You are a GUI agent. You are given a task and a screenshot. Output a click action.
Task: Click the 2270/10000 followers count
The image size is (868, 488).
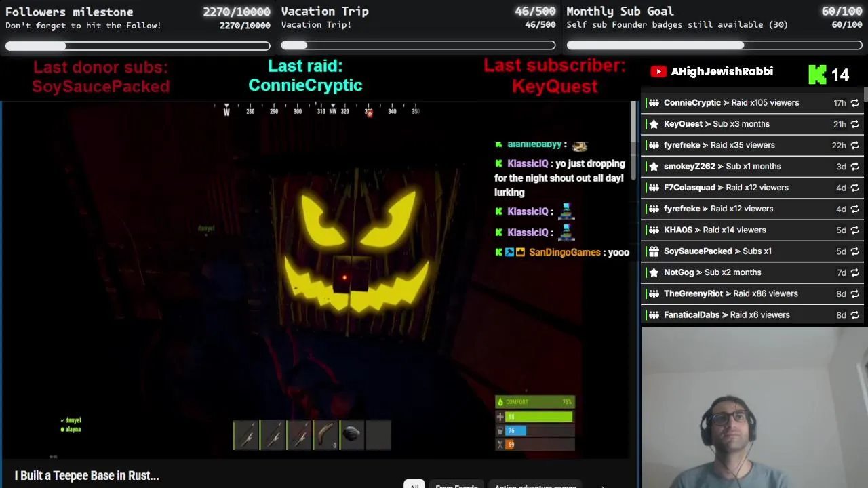(x=237, y=12)
